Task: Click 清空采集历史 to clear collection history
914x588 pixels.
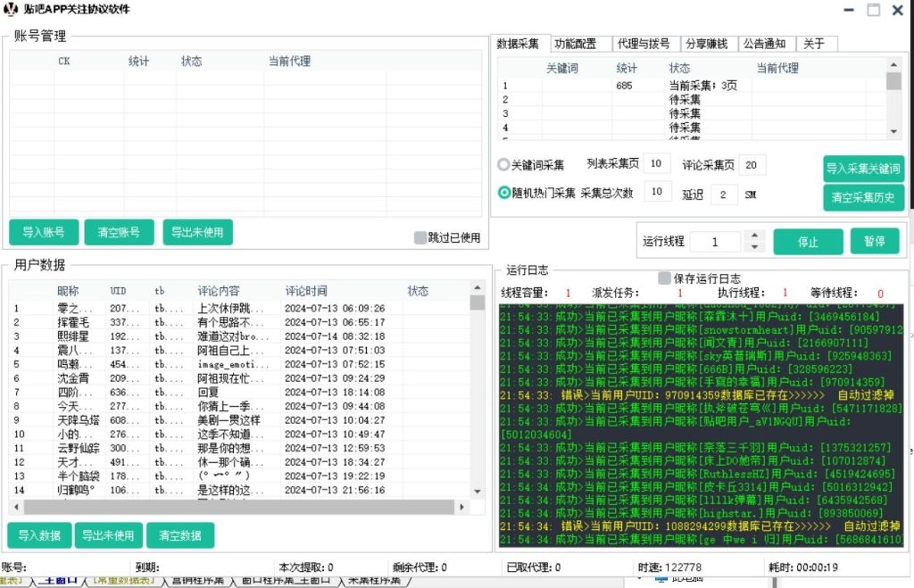Action: click(862, 197)
